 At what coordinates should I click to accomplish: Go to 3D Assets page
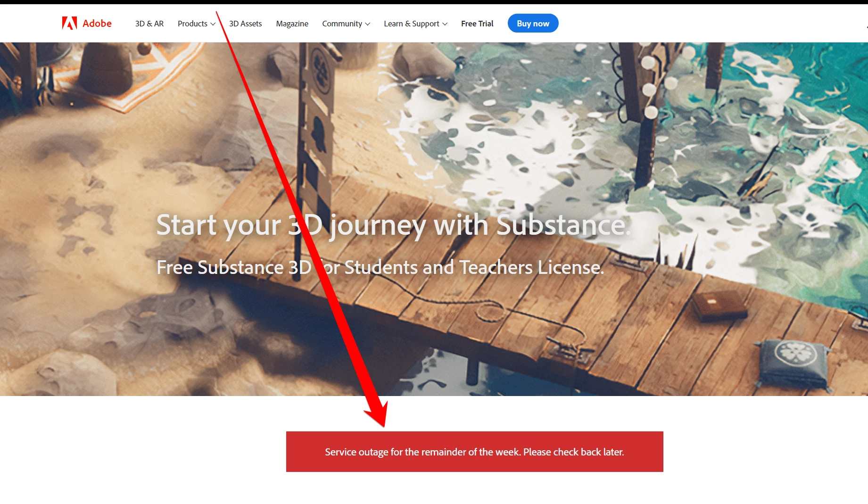[x=245, y=24]
